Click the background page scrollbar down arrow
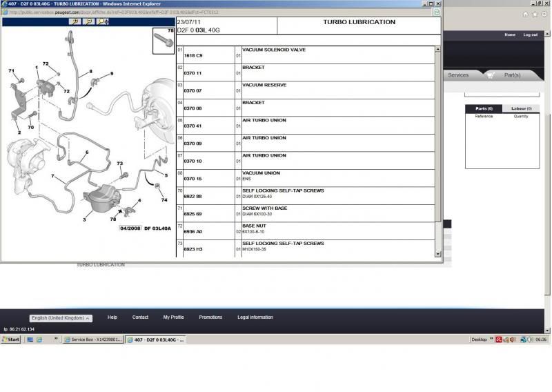The height and width of the screenshot is (392, 552). tap(547, 331)
